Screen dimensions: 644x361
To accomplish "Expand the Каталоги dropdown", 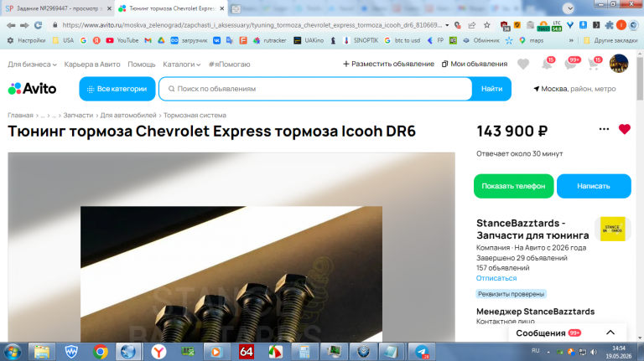I will [181, 64].
